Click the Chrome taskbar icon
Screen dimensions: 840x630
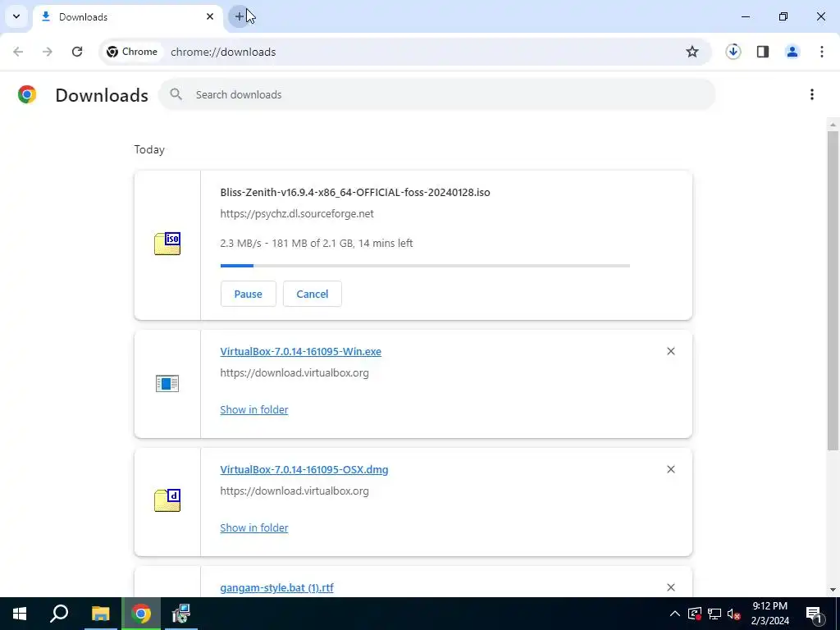pyautogui.click(x=141, y=614)
